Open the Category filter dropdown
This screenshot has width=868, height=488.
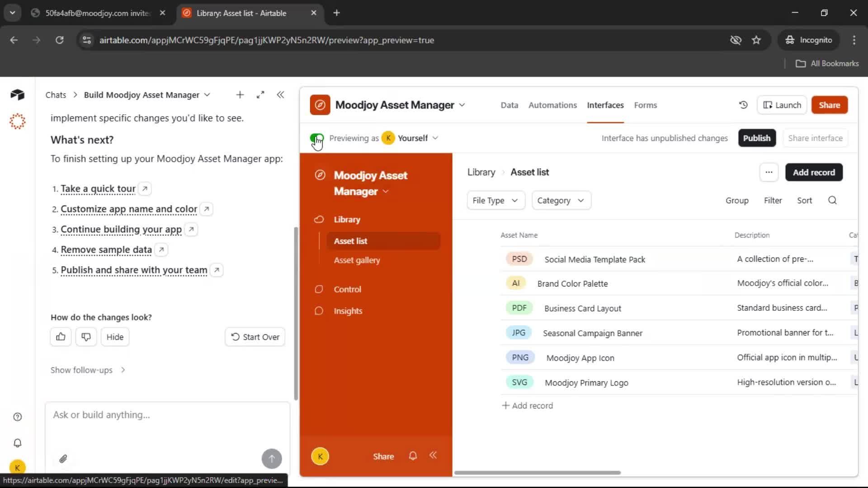561,200
